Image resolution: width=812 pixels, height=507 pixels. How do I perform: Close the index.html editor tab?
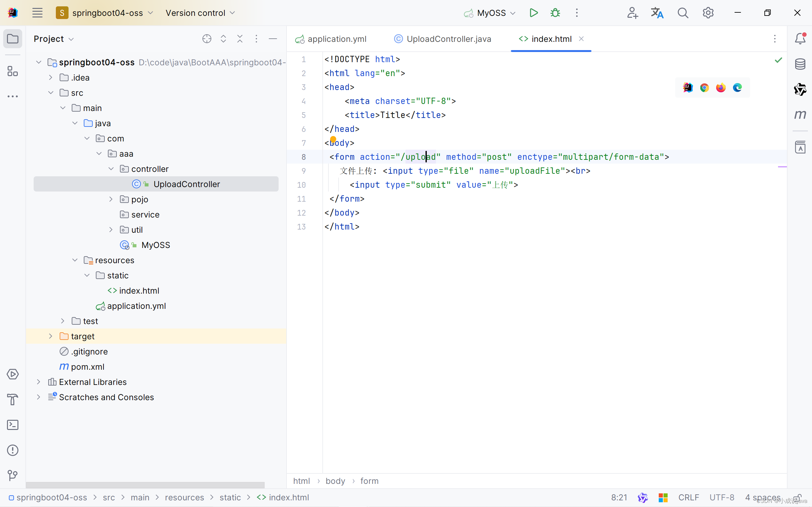coord(581,39)
